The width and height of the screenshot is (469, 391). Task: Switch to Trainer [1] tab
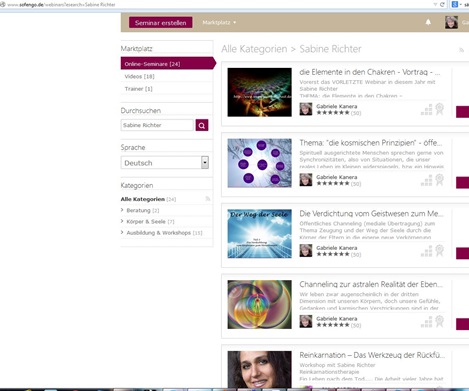139,89
